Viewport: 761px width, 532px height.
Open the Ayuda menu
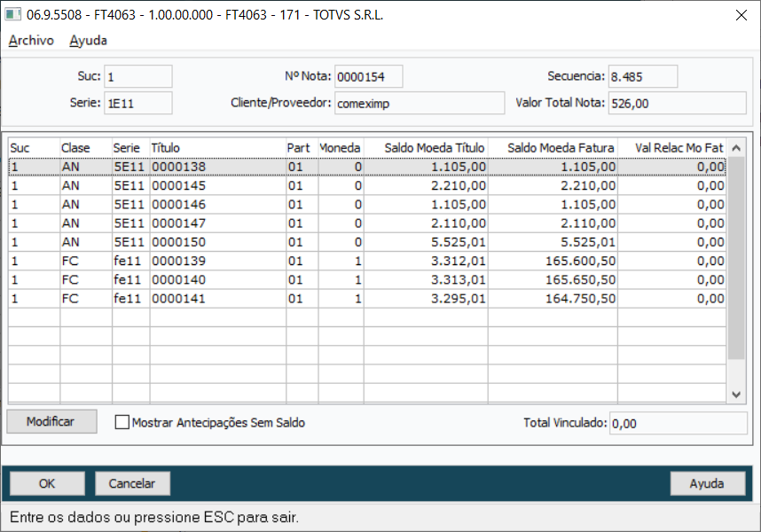[88, 40]
